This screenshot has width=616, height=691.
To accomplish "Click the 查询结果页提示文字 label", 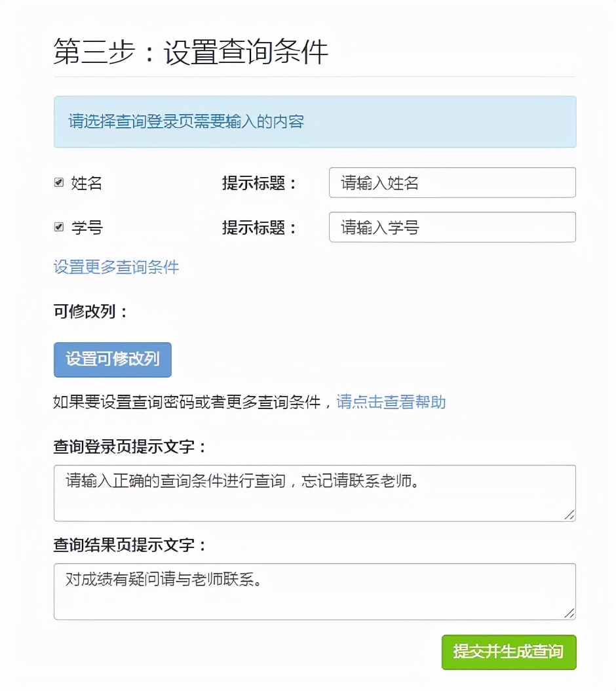I will click(x=130, y=545).
